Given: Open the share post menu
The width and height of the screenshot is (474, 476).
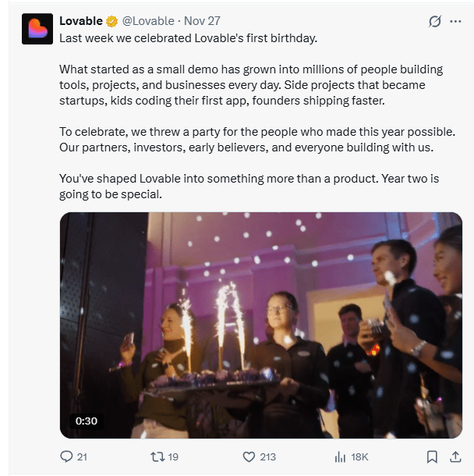Looking at the screenshot, I should pyautogui.click(x=455, y=457).
